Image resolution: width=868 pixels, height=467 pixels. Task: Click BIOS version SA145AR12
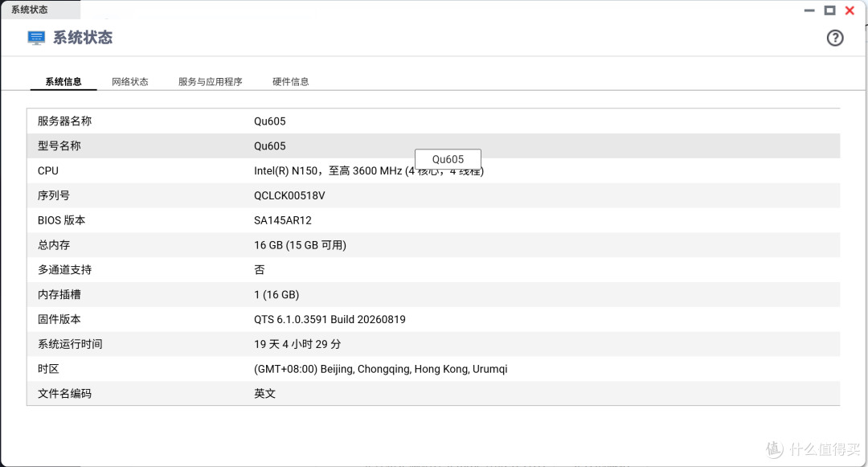point(283,220)
